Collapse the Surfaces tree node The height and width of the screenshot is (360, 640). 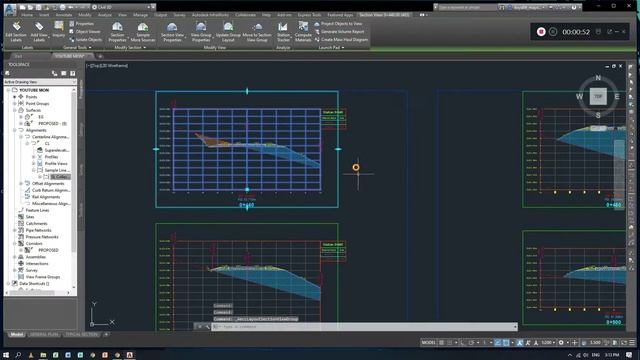15,110
